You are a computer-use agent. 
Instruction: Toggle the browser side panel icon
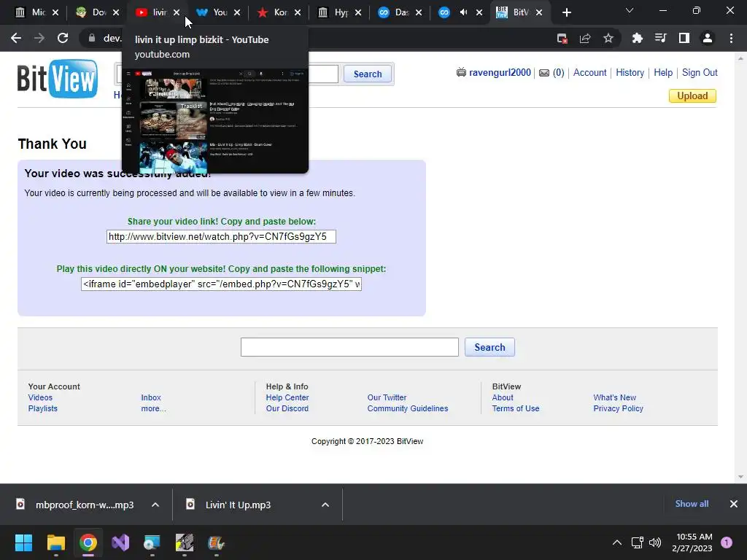(684, 38)
